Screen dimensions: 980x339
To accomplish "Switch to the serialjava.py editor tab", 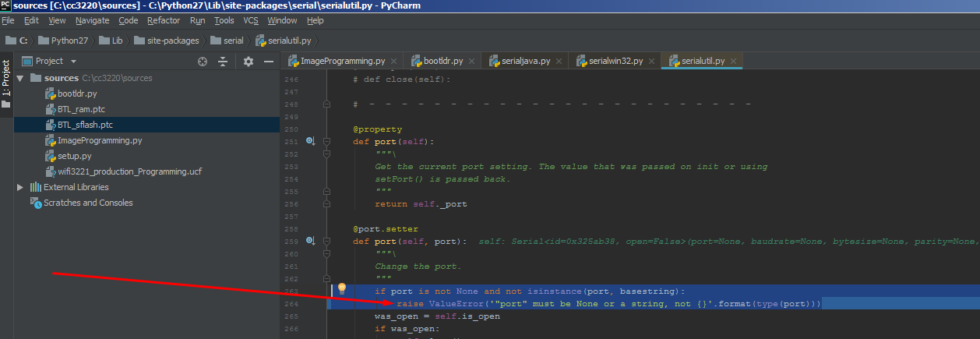I will (x=526, y=61).
